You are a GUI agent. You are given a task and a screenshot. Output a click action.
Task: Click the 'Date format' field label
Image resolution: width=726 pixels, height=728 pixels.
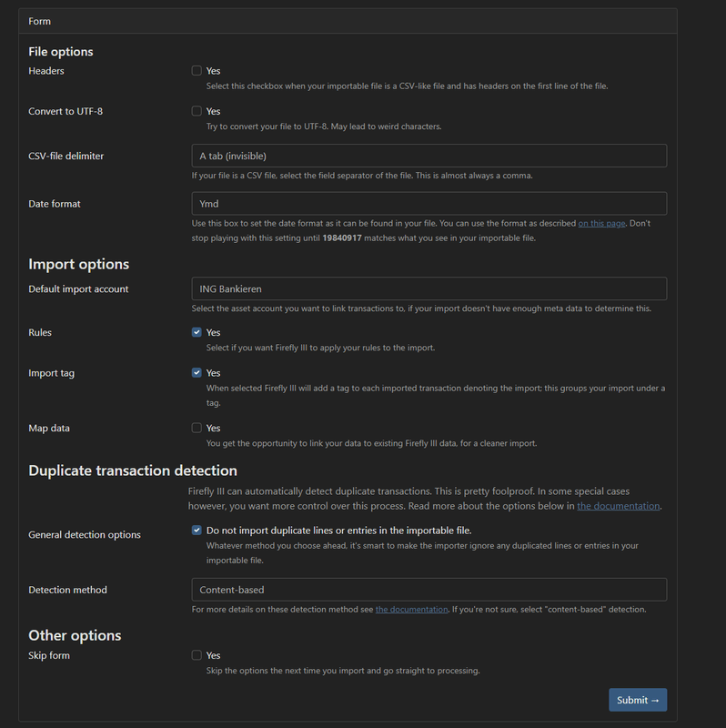[x=55, y=204]
